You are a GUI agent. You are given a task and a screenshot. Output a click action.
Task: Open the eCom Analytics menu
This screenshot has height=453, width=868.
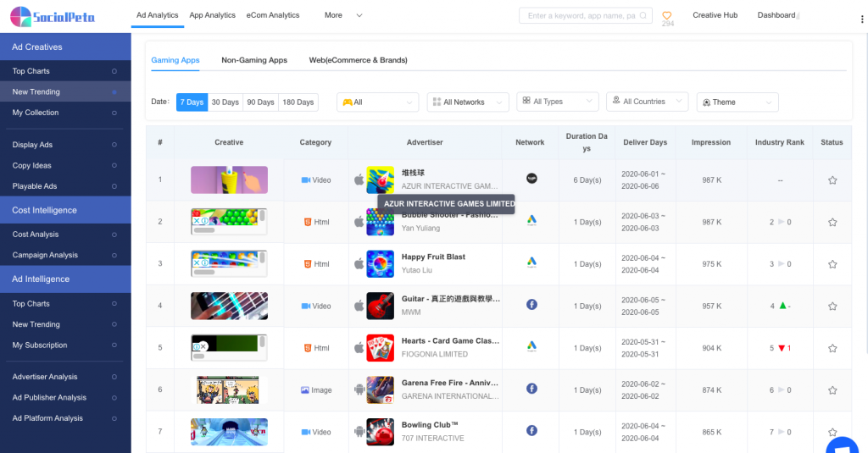[273, 15]
